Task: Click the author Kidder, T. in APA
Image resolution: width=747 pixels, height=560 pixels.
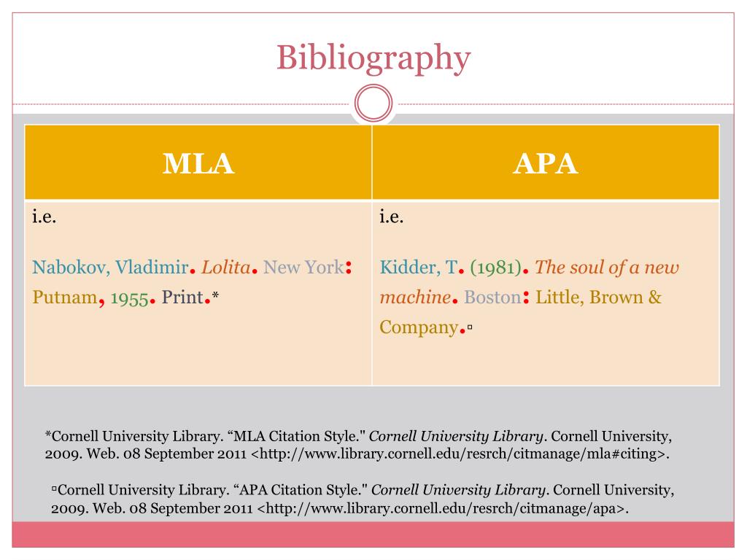Action: point(419,267)
